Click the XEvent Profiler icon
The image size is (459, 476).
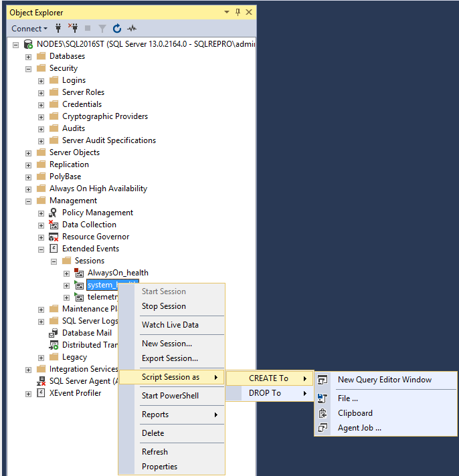(41, 393)
